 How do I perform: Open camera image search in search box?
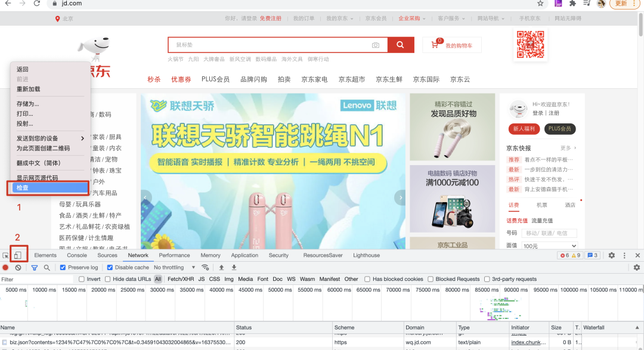[376, 45]
